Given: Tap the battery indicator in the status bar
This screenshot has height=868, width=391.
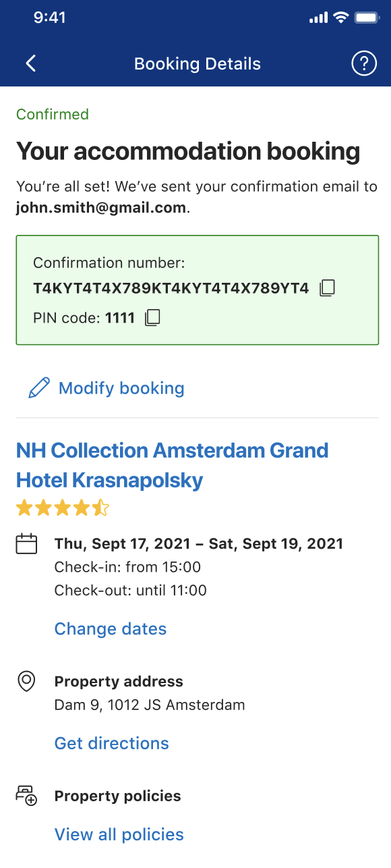Looking at the screenshot, I should click(x=367, y=18).
